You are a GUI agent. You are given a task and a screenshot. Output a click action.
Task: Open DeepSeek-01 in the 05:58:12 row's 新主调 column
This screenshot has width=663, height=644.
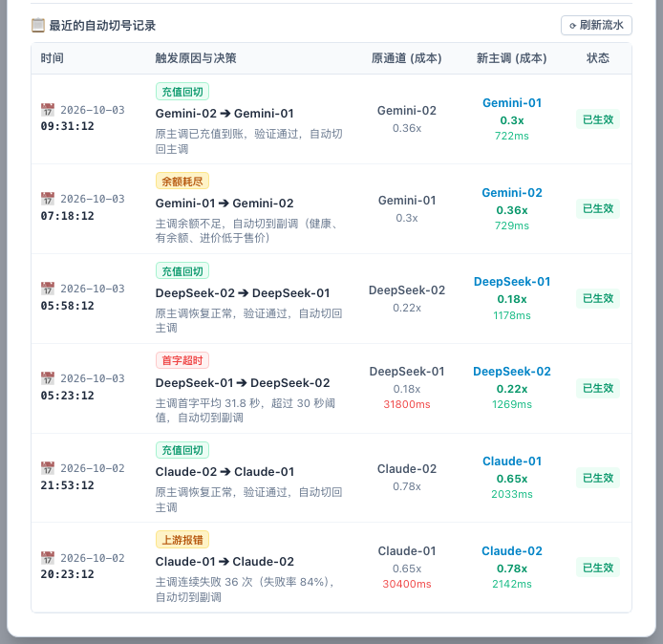(x=512, y=282)
